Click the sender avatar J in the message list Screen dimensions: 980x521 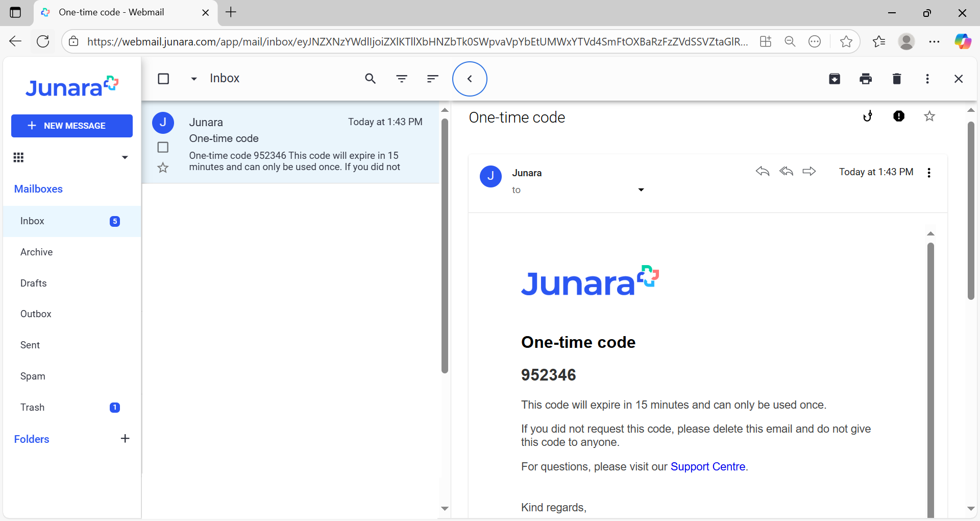tap(163, 123)
